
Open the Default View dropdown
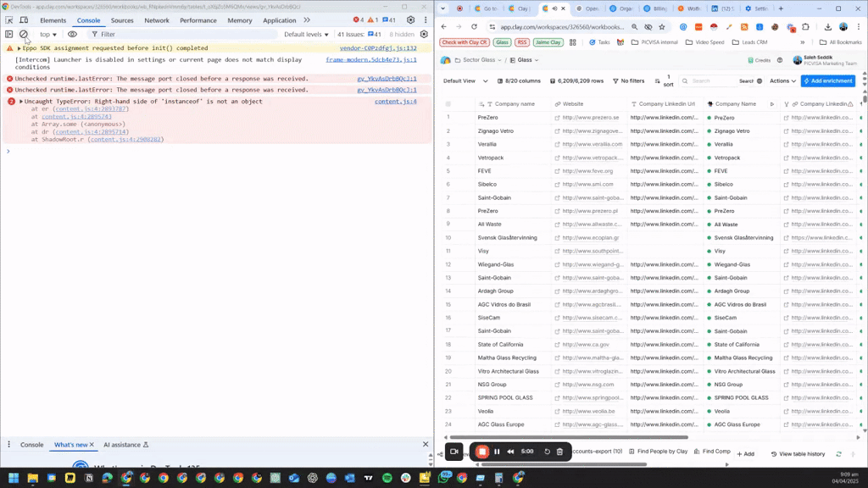pos(465,80)
